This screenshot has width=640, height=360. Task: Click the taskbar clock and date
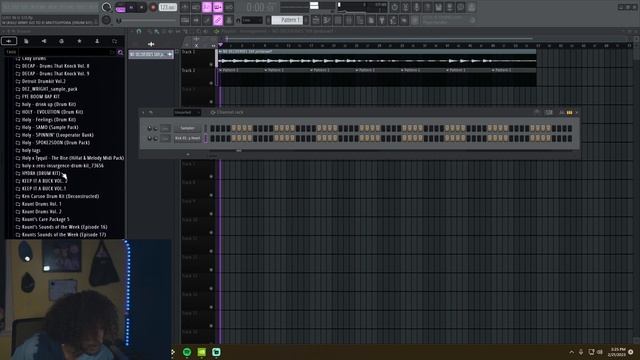pos(616,352)
